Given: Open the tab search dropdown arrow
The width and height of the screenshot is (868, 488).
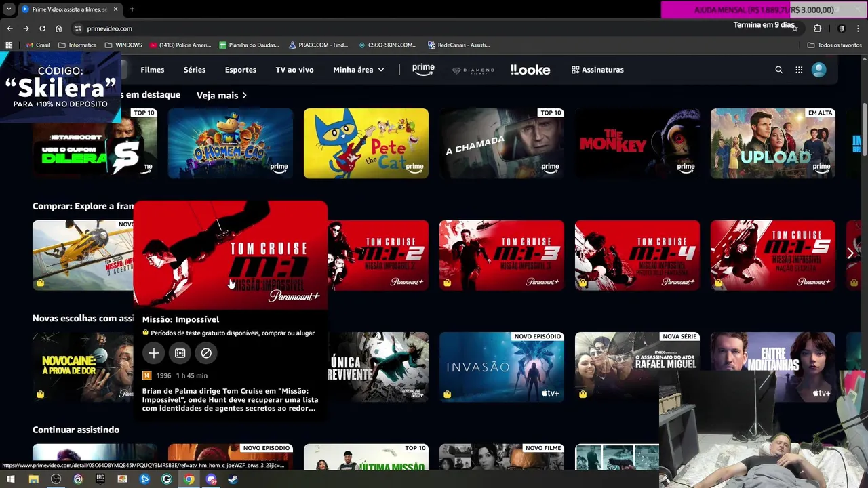Looking at the screenshot, I should point(9,9).
